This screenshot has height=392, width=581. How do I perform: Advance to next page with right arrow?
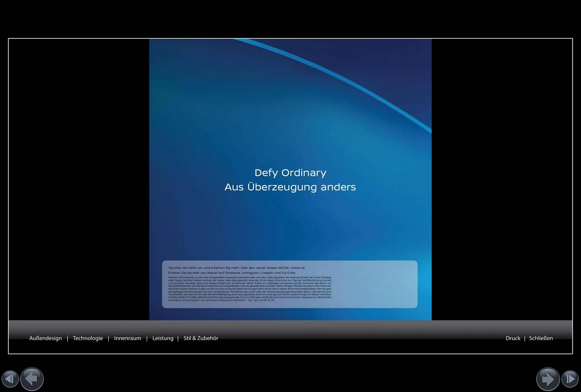point(548,379)
